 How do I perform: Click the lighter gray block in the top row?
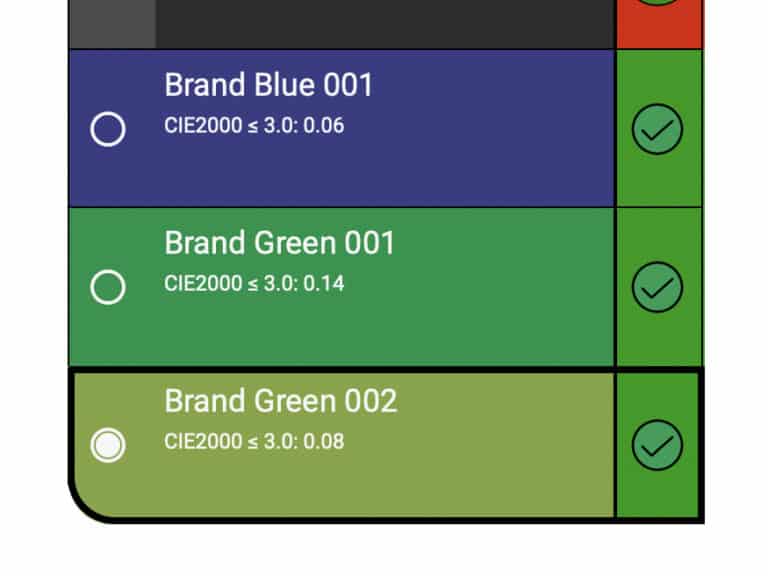(x=112, y=24)
